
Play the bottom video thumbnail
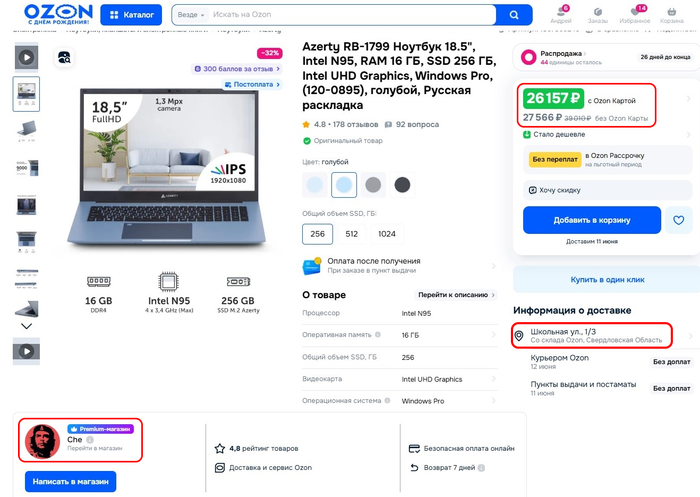[26, 351]
